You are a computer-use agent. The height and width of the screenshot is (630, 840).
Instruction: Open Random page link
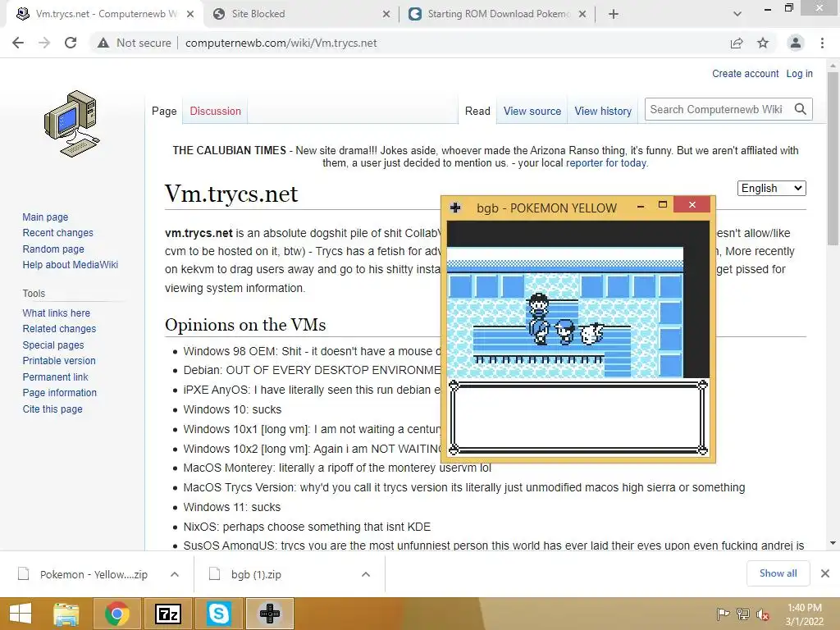click(53, 249)
